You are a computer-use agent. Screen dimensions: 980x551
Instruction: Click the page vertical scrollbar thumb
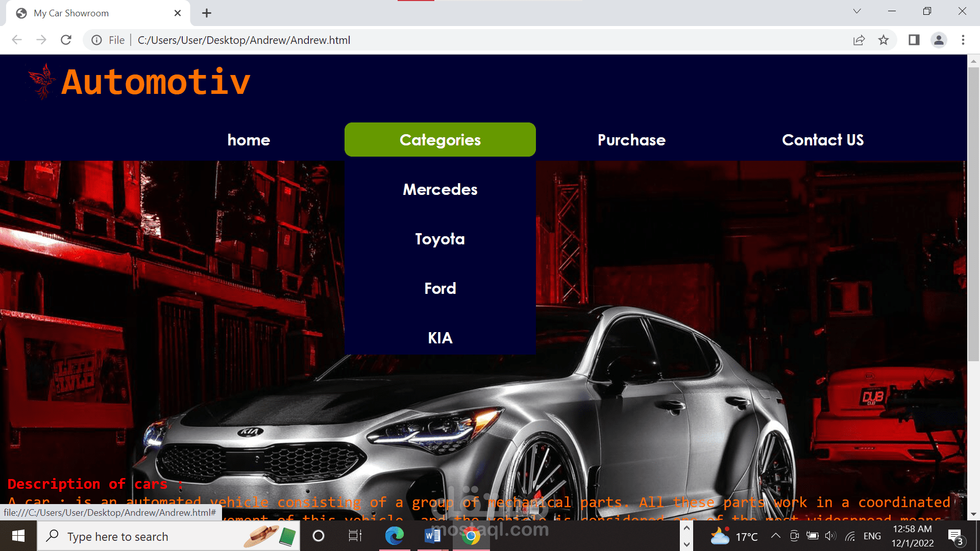pos(973,214)
